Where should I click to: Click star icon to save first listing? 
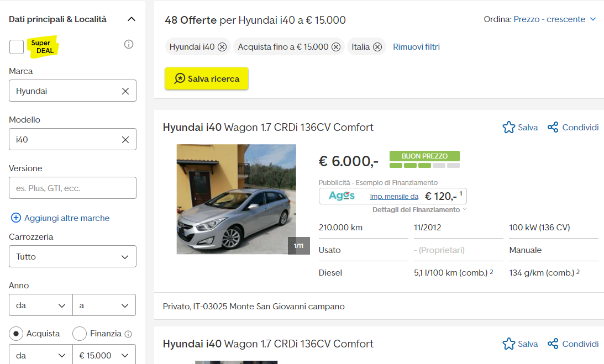(x=508, y=128)
